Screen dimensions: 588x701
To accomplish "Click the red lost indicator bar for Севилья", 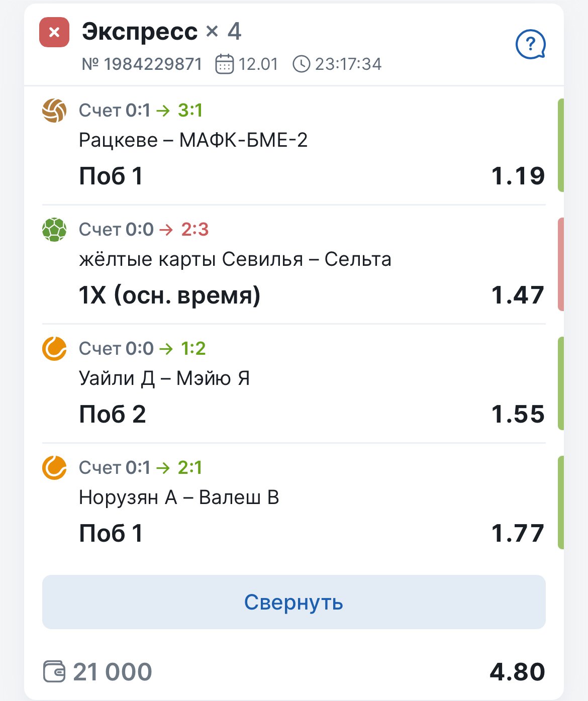I will coord(560,264).
